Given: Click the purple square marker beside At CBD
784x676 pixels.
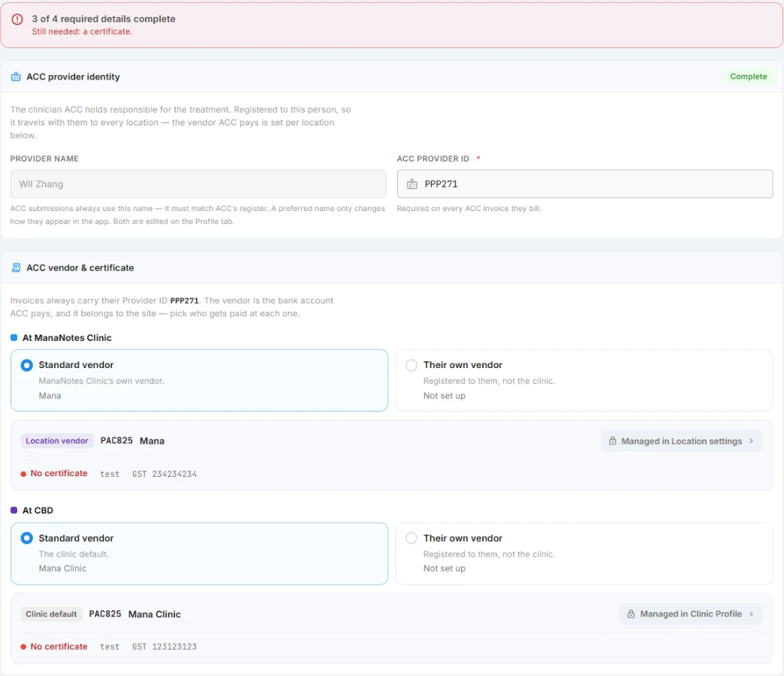Looking at the screenshot, I should click(14, 510).
